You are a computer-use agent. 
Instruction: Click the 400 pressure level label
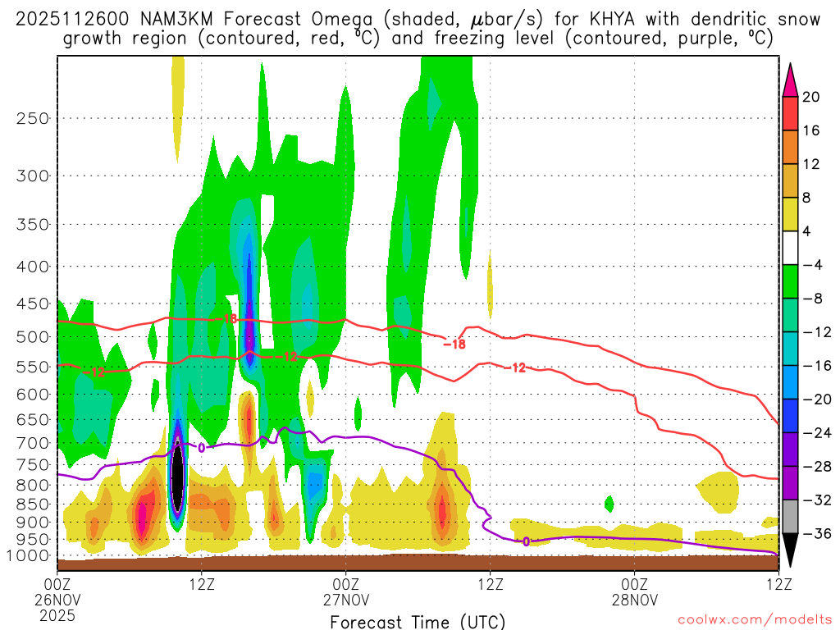point(33,267)
